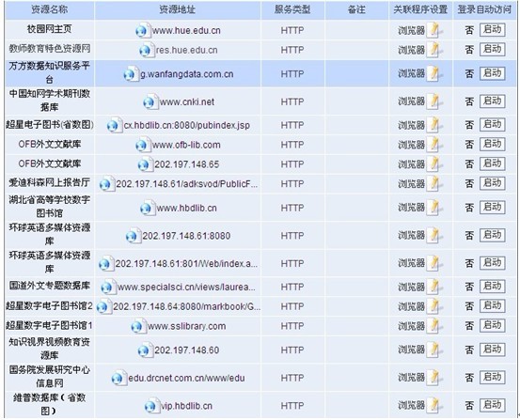
Task: Open edit icon for g.wanfangdata.com.cn row
Action: coord(434,73)
